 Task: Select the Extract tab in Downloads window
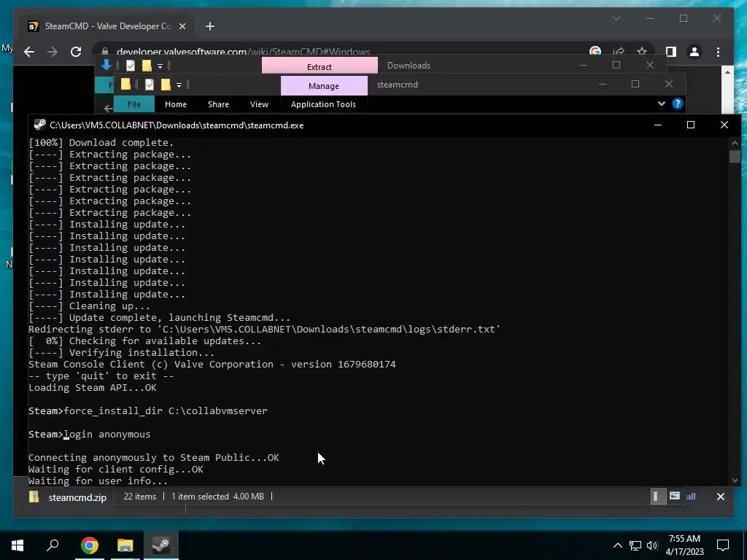click(x=320, y=66)
